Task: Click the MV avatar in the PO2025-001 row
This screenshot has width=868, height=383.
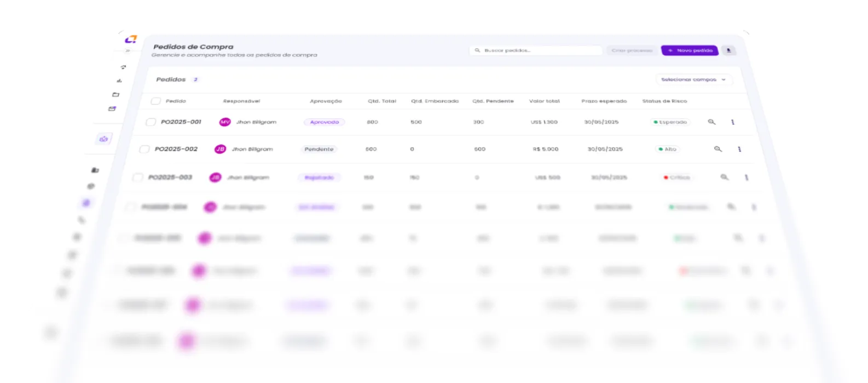Action: click(225, 122)
